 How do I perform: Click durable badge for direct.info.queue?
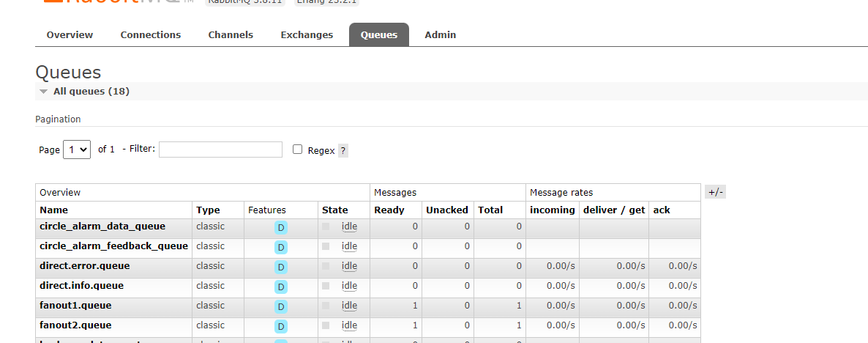point(281,287)
